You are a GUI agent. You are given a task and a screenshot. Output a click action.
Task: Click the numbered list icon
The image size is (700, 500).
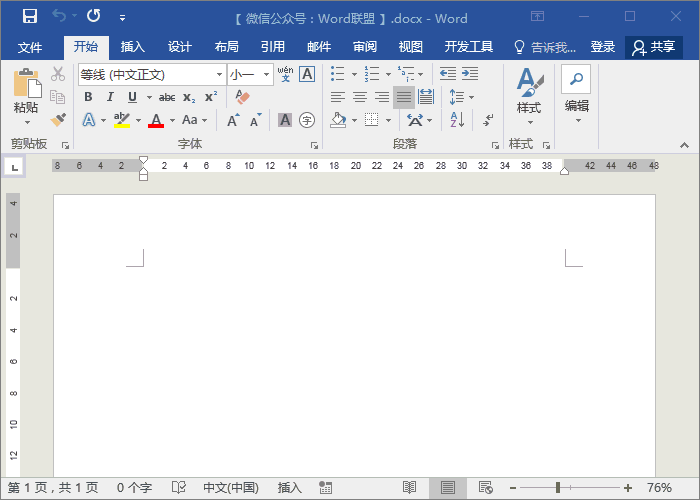[x=371, y=74]
